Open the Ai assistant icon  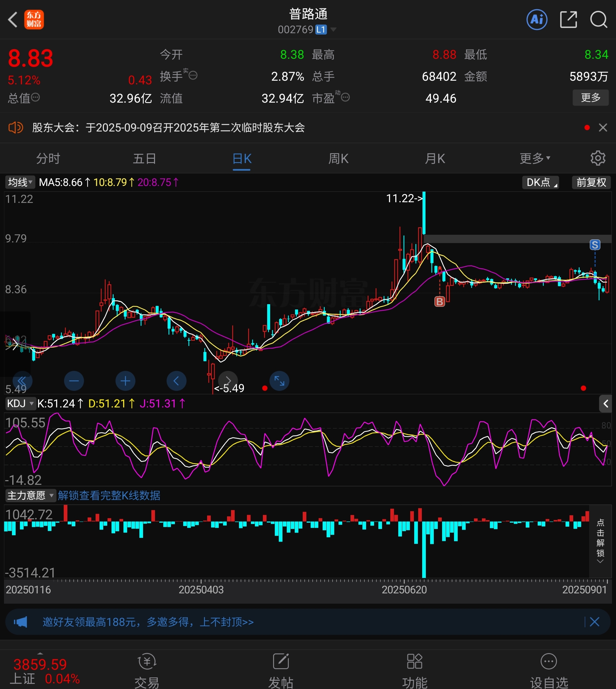click(537, 19)
